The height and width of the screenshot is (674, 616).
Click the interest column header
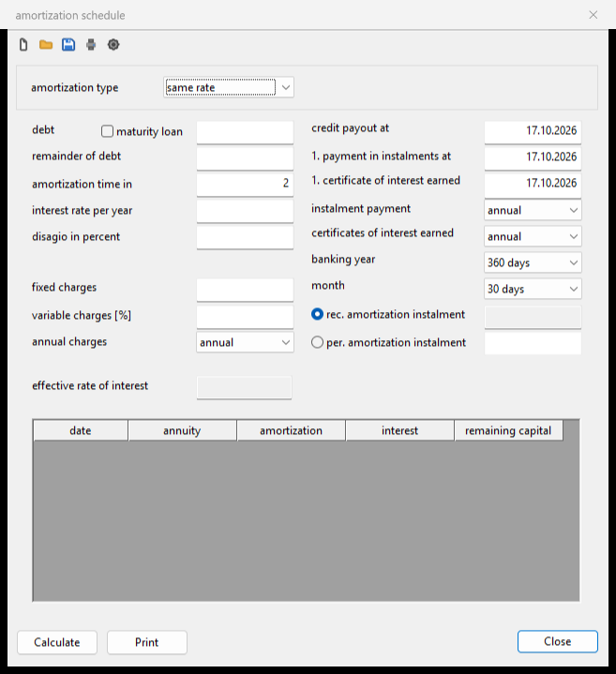tap(399, 430)
